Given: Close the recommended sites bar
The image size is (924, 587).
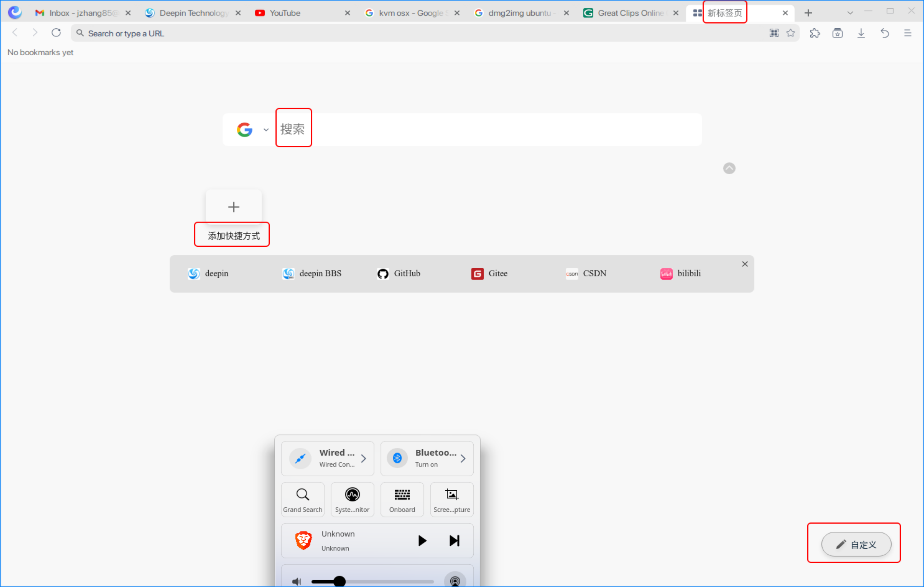Looking at the screenshot, I should click(745, 264).
